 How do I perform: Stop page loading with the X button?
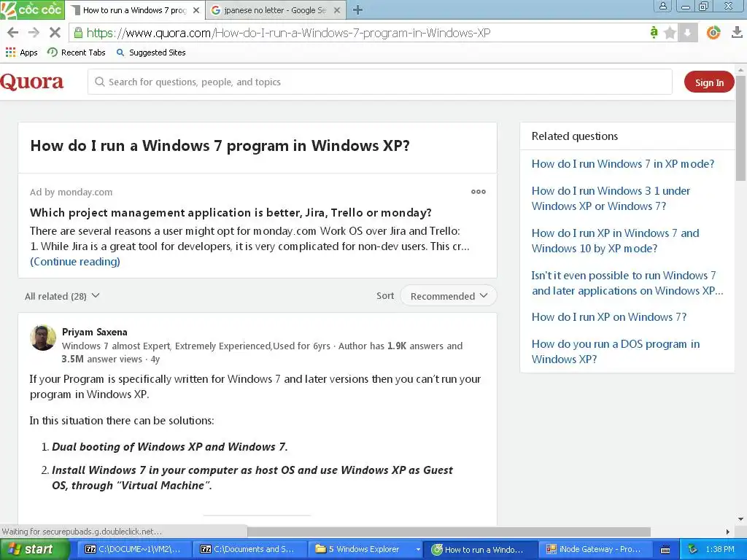pyautogui.click(x=55, y=33)
